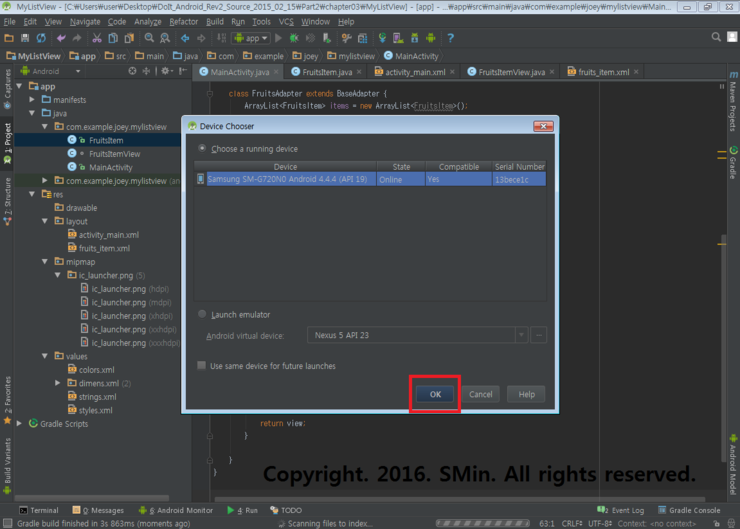
Task: Click the Help question mark icon
Action: pyautogui.click(x=450, y=38)
